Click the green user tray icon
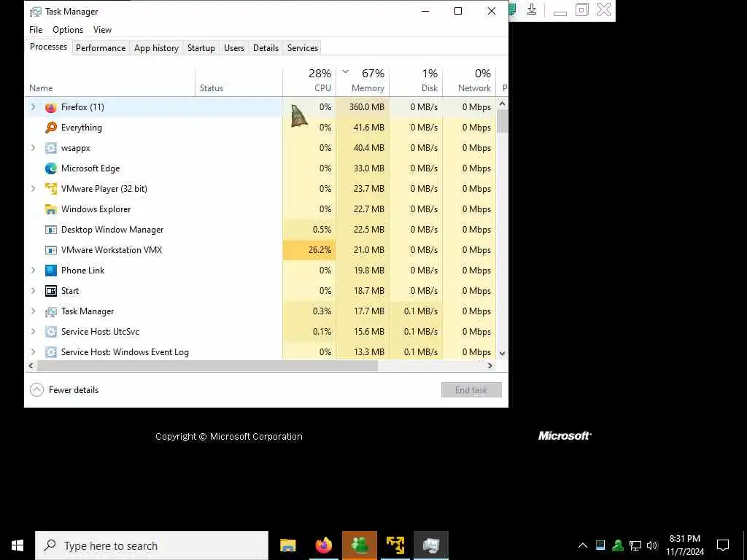 [618, 545]
